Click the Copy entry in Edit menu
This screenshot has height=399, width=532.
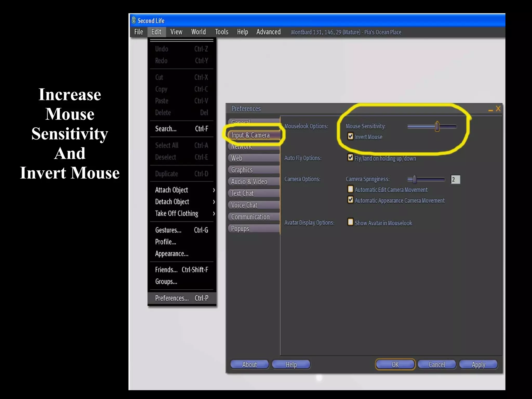[x=182, y=89]
